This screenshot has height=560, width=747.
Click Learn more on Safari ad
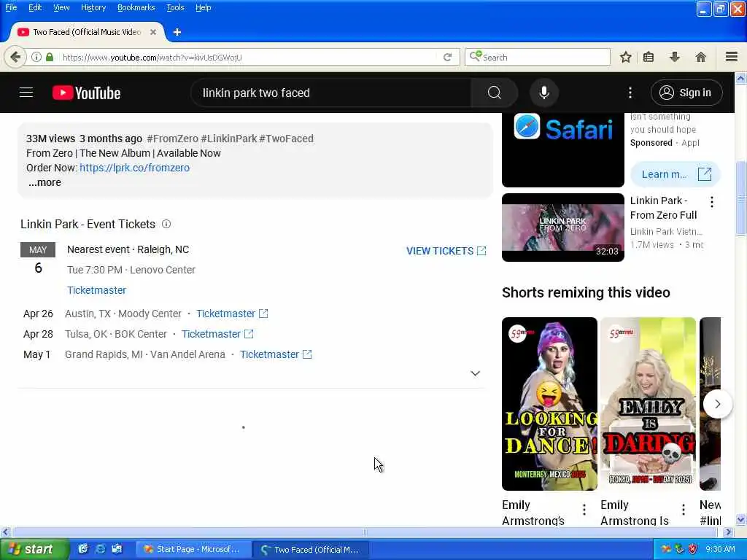tap(676, 174)
